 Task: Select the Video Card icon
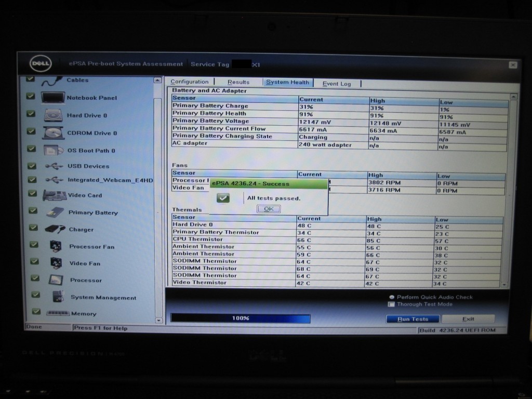(55, 195)
